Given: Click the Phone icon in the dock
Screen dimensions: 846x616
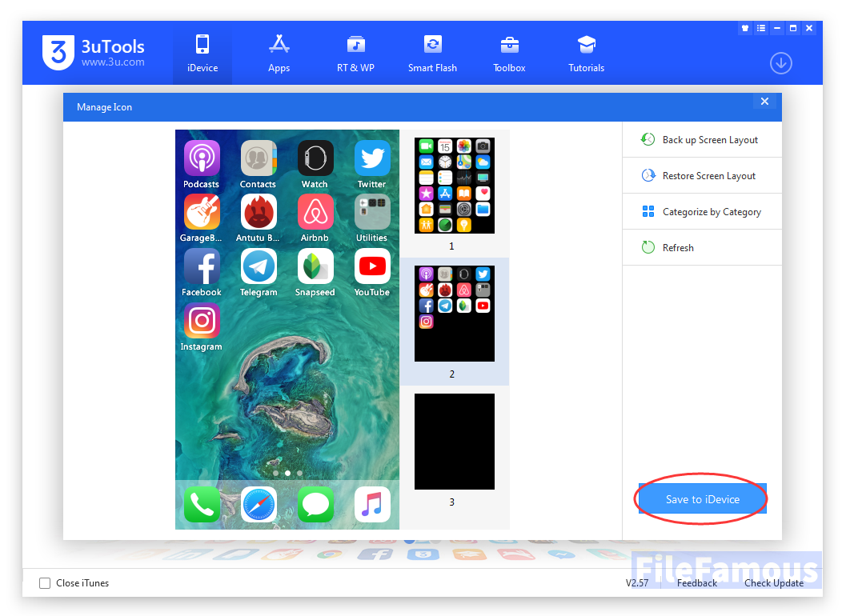Looking at the screenshot, I should point(202,504).
